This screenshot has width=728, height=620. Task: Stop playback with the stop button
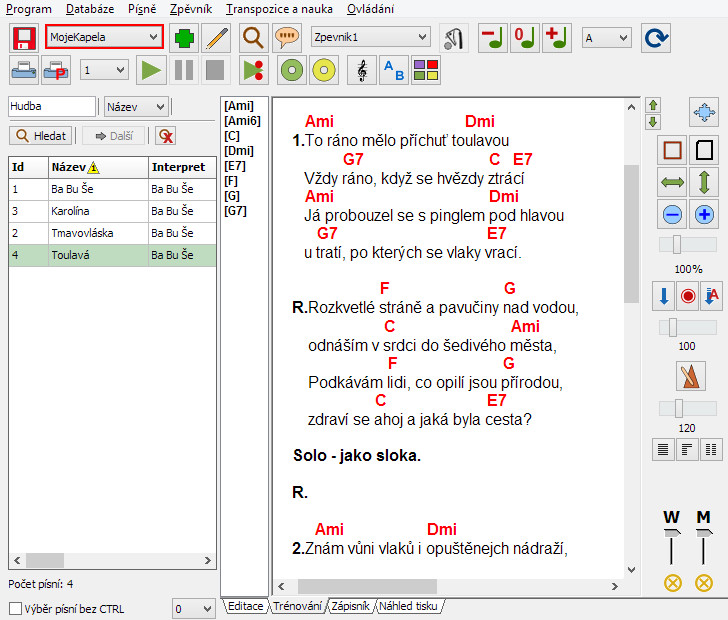tap(215, 71)
